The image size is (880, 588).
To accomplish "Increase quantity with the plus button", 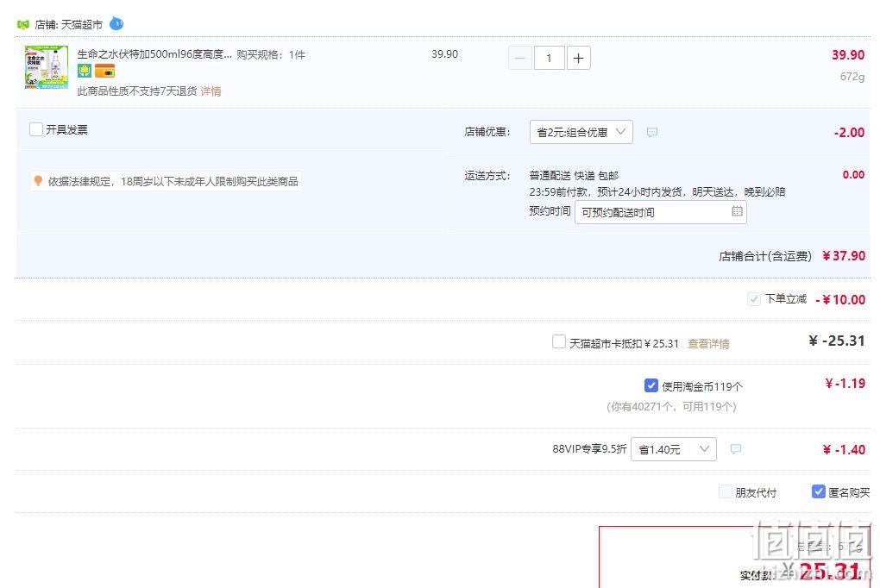I will pyautogui.click(x=579, y=59).
